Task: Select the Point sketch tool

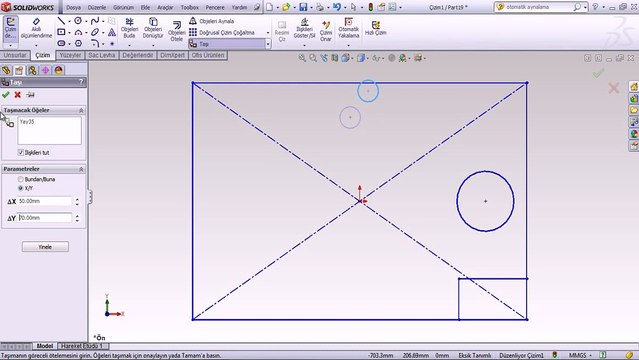Action: [x=112, y=43]
